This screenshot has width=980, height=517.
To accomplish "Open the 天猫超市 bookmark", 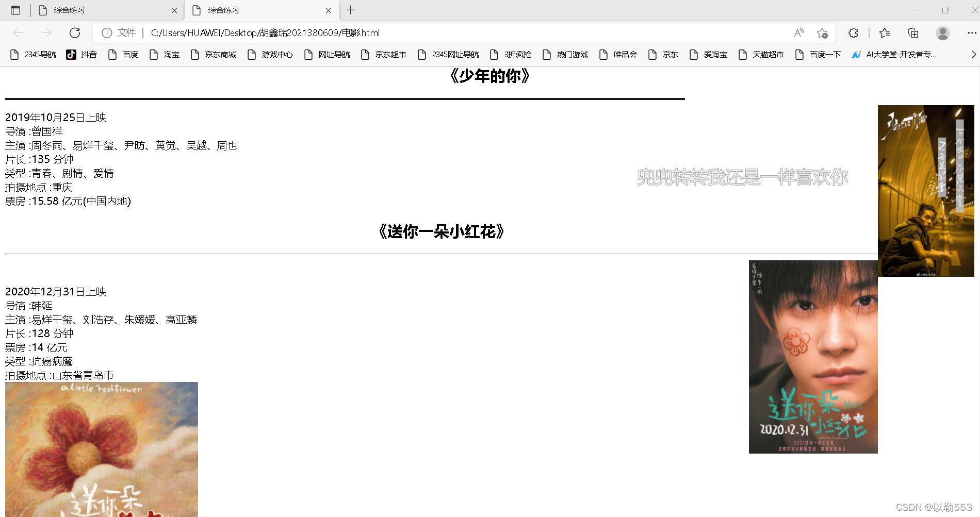I will click(x=761, y=55).
